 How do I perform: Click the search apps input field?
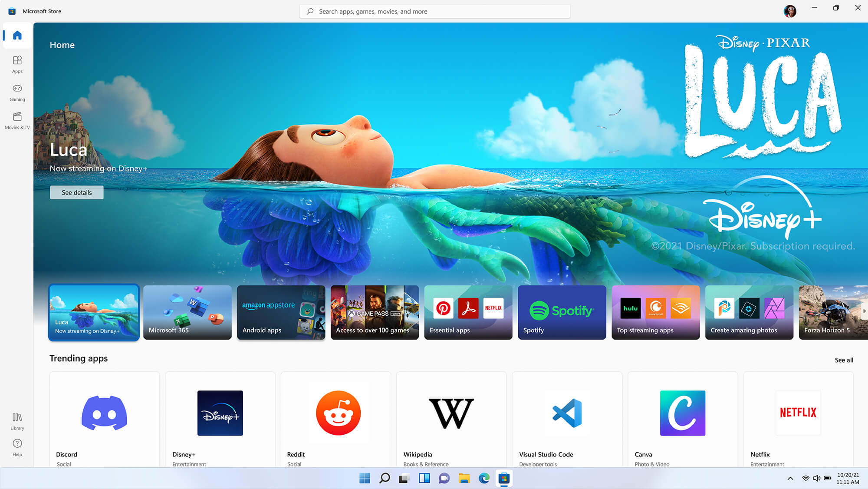(434, 11)
